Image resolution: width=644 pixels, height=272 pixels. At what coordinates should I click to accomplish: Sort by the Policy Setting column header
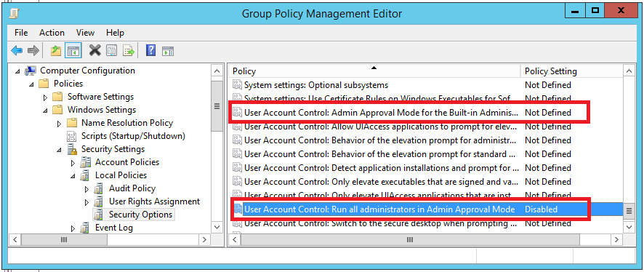[572, 71]
